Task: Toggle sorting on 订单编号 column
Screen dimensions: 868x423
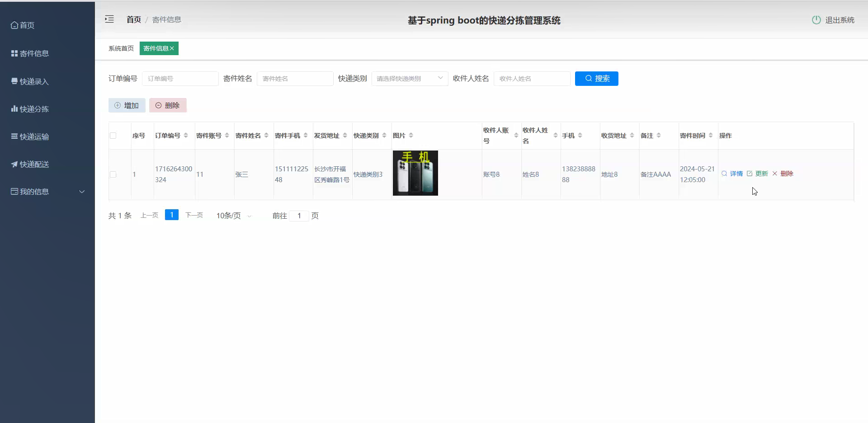Action: (186, 135)
